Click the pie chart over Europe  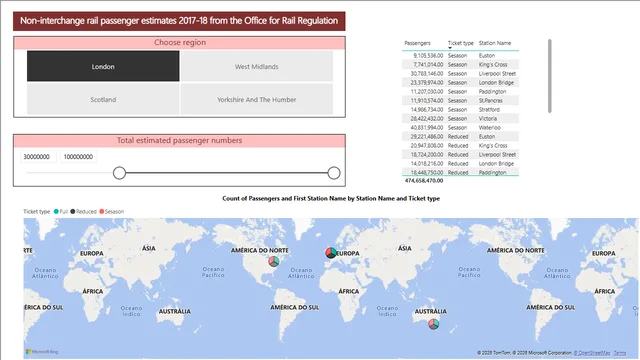coord(331,253)
